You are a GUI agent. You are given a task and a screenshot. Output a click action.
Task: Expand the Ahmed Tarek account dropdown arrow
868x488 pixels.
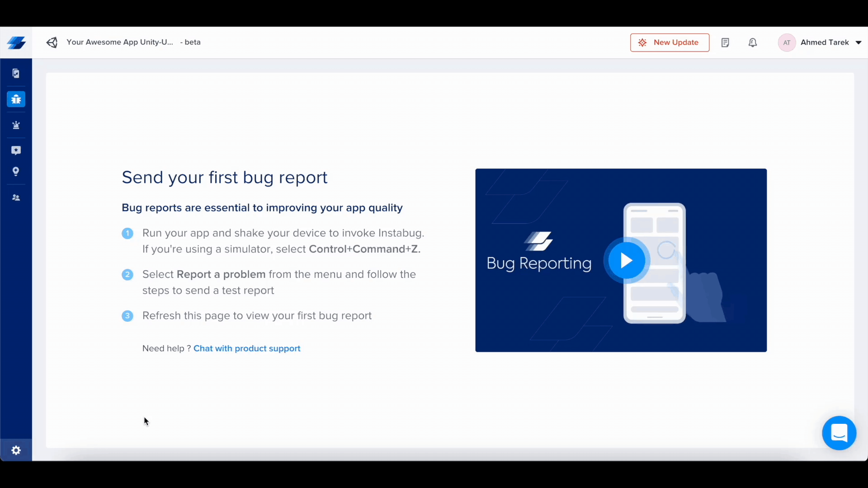pos(859,42)
